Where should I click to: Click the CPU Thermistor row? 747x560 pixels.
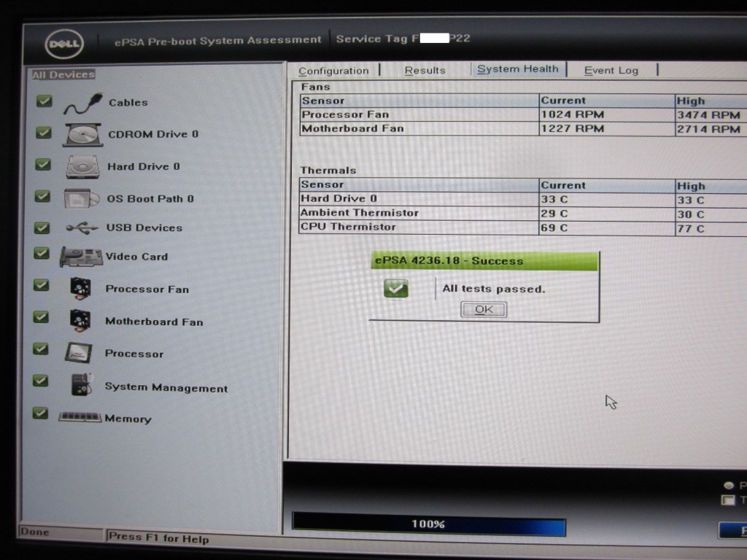[x=523, y=227]
